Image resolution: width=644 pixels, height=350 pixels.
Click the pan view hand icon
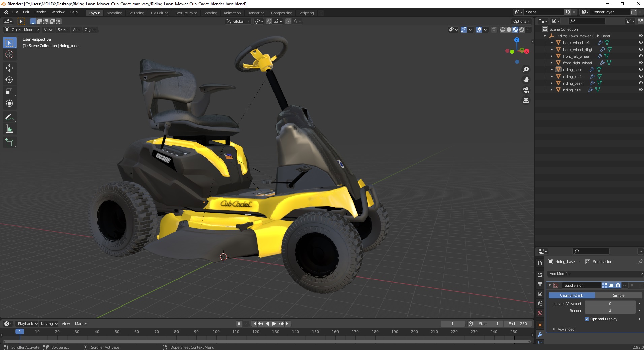click(526, 80)
